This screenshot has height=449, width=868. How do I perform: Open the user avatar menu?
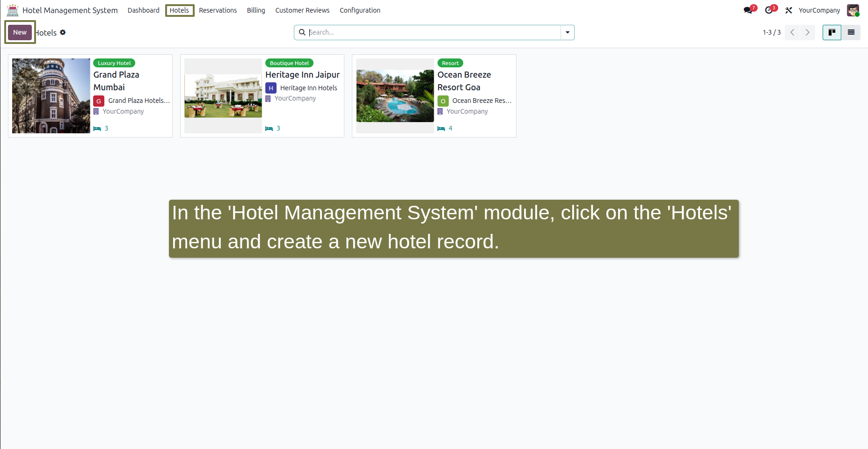[x=853, y=10]
